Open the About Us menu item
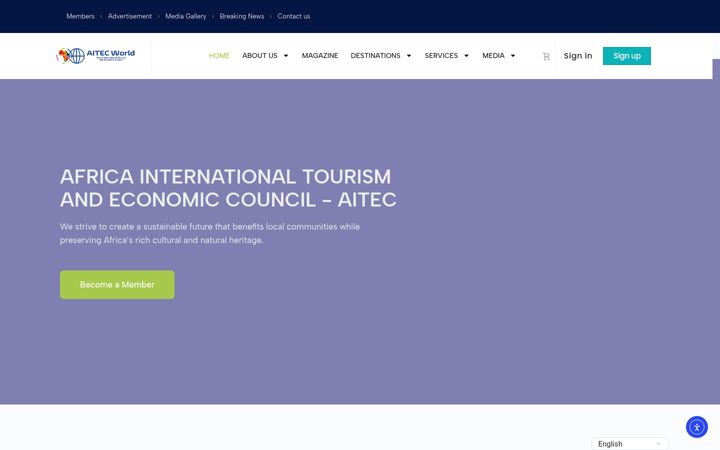720x450 pixels. coord(259,56)
